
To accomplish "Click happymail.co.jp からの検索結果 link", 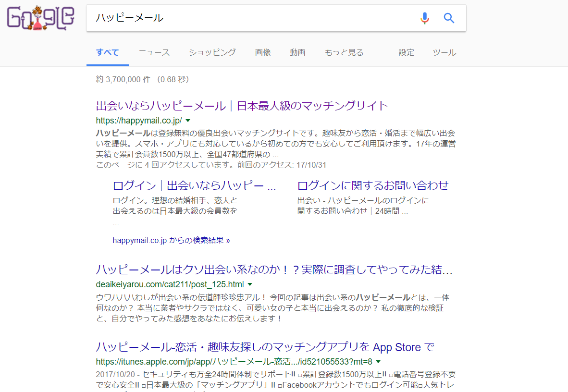I will (171, 240).
